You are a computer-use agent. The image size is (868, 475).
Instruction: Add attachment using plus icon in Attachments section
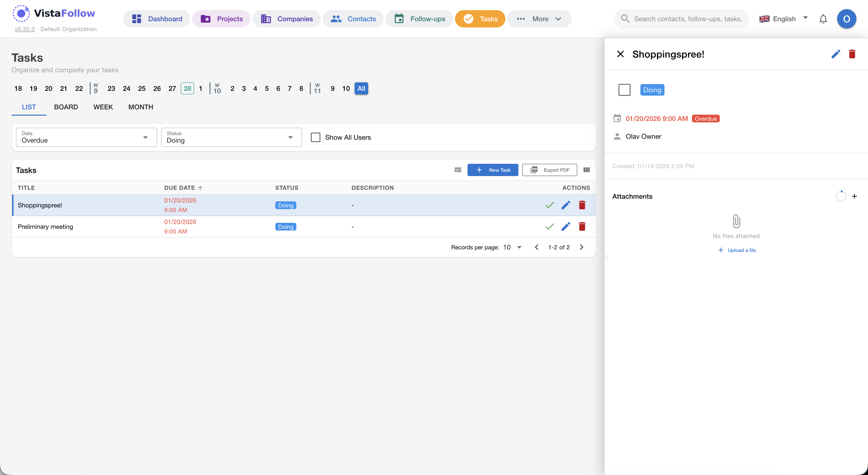click(x=854, y=196)
